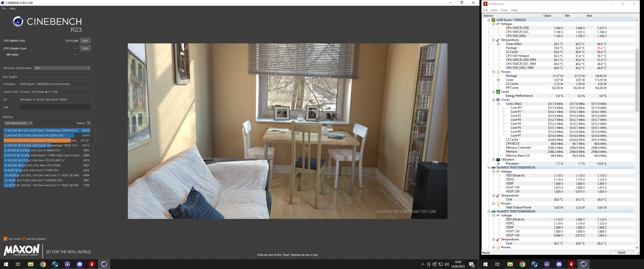
Task: Click the AMD Ryzen 7 9800X3D chip icon
Action: click(493, 20)
